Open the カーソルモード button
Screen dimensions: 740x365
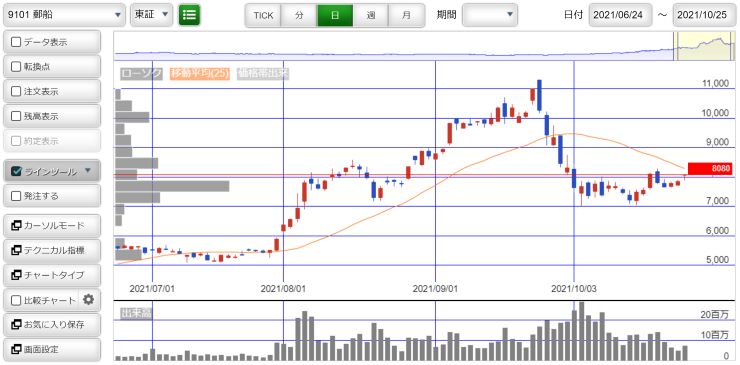(52, 226)
